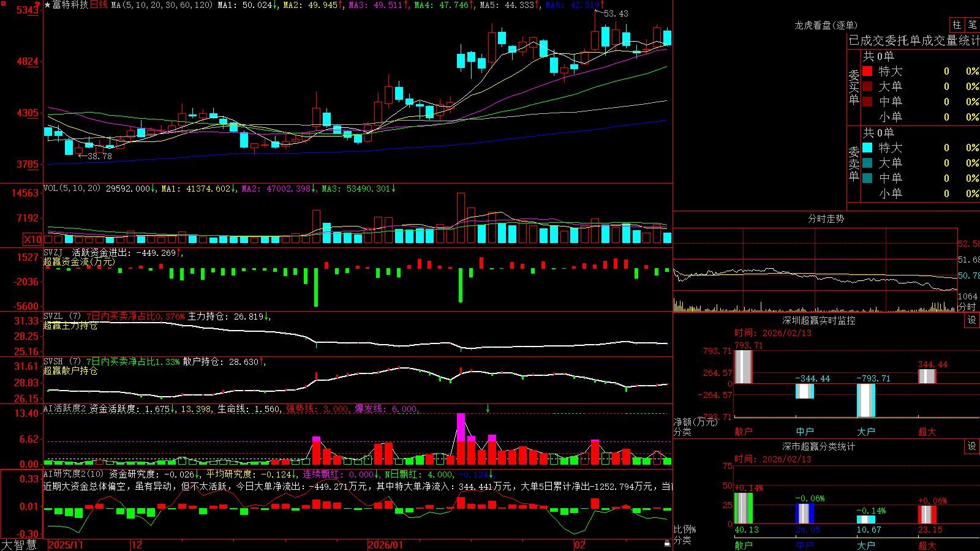Click 7日内买卖净占比1.33% green text
The width and height of the screenshot is (980, 551).
[132, 362]
